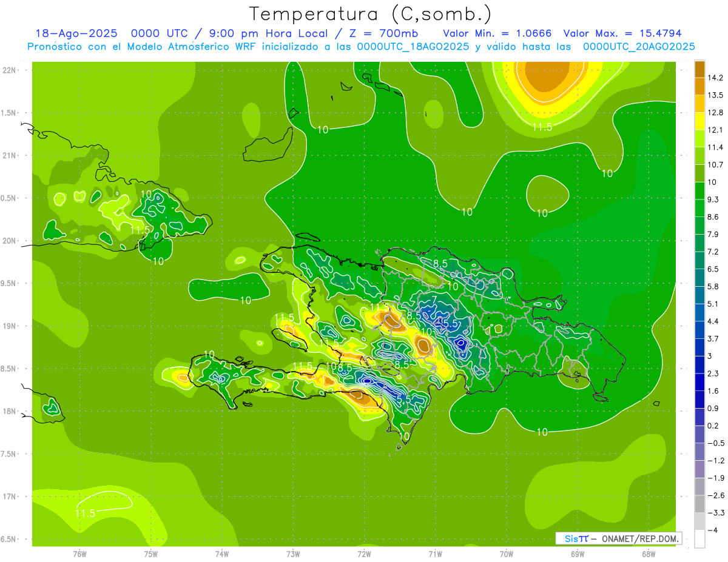Image resolution: width=728 pixels, height=562 pixels.
Task: Click the colorbar value "-0.5"
Action: 715,443
